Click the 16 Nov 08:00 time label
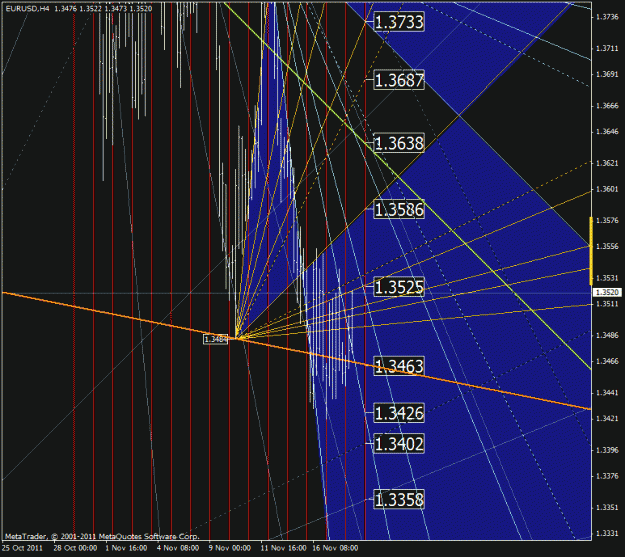This screenshot has width=625, height=557. [x=335, y=548]
